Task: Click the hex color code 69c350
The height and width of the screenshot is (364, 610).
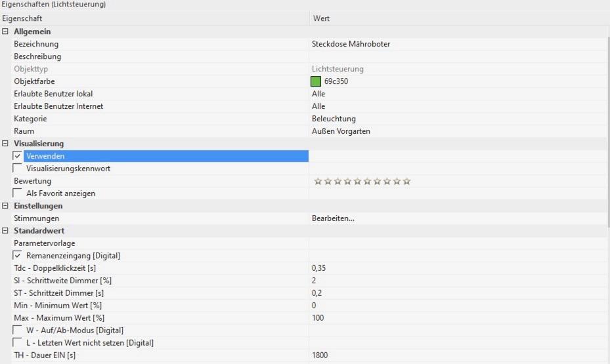Action: click(x=336, y=81)
